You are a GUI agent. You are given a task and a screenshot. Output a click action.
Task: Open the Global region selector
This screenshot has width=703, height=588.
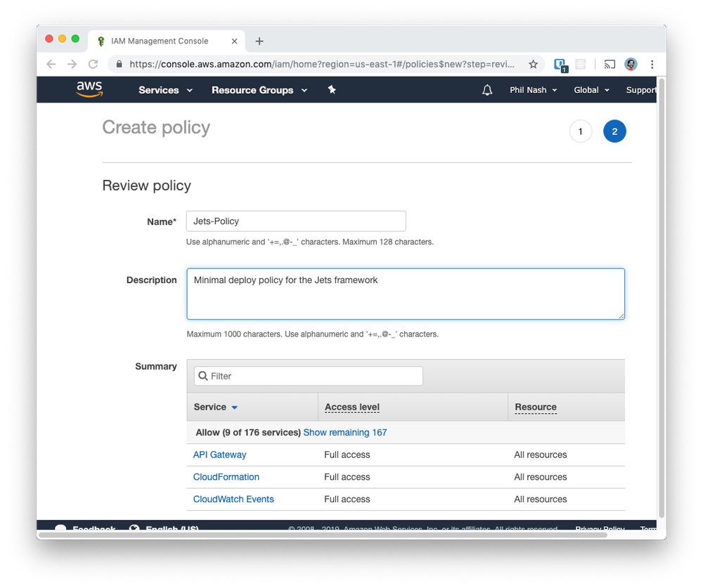[x=591, y=90]
